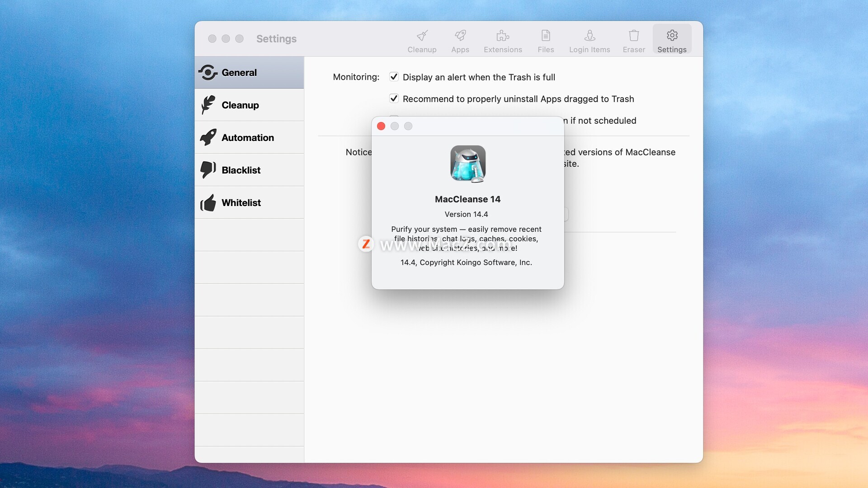Click the About dialog's grey minimize button

click(395, 126)
